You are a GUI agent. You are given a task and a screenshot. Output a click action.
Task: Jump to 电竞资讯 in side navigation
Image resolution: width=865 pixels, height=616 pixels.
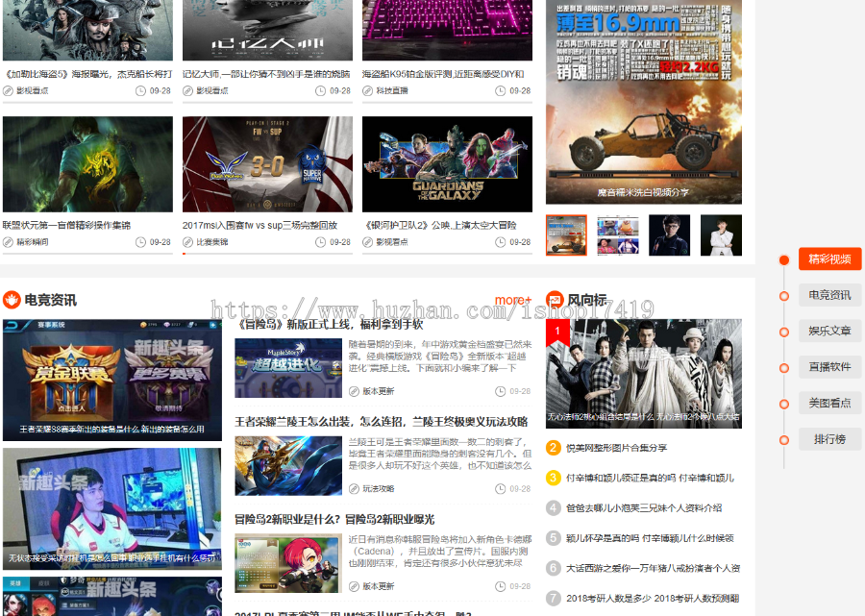click(829, 295)
